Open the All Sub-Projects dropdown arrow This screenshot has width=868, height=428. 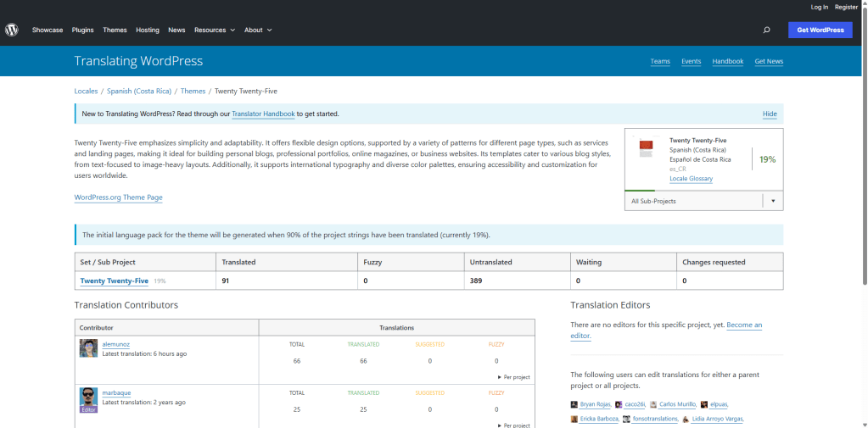(x=773, y=201)
